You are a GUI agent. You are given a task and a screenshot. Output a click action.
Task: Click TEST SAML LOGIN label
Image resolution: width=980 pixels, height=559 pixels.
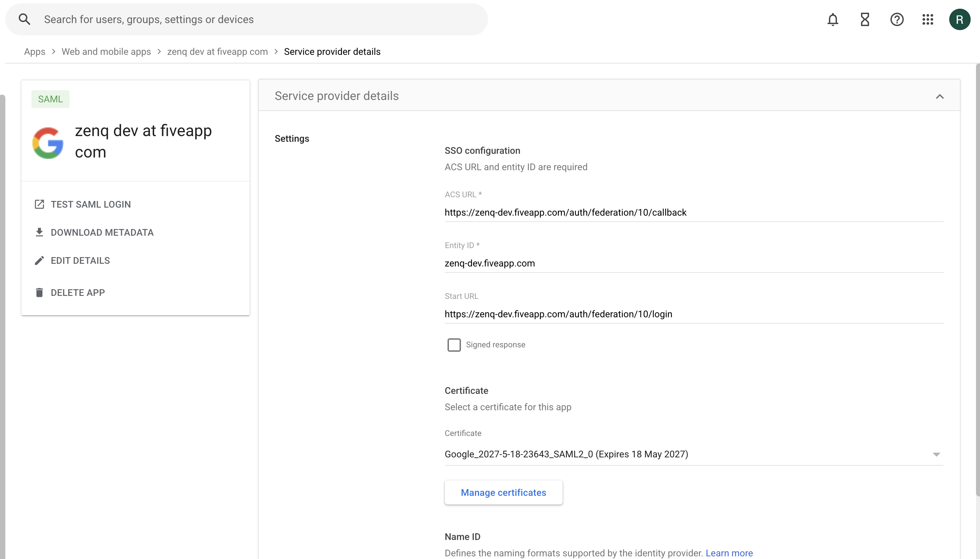click(91, 204)
